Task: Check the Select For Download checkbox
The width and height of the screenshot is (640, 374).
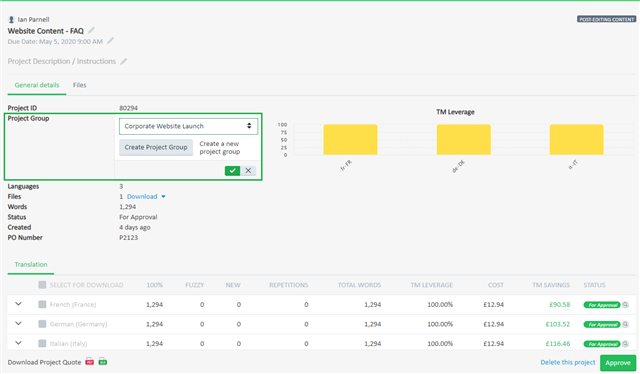Action: point(42,285)
